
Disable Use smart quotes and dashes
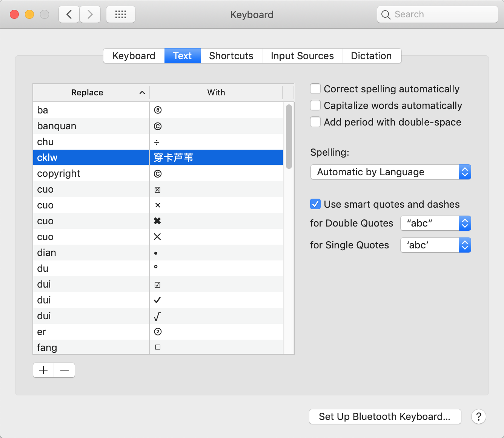(315, 204)
